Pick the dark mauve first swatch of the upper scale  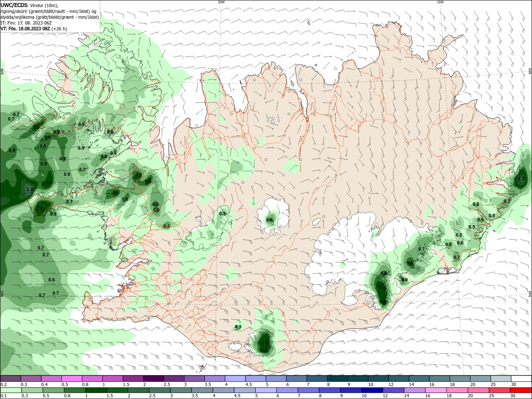coord(11,379)
